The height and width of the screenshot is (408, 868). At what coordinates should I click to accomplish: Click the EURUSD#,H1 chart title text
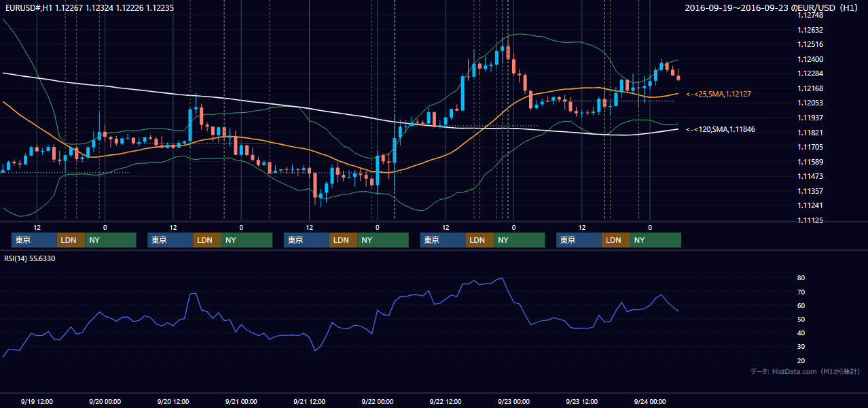[x=88, y=7]
